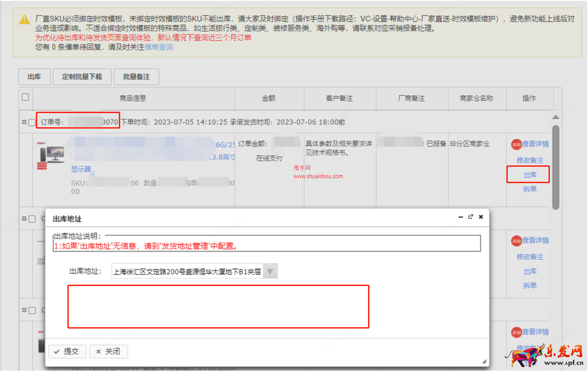Click the red-outlined remark text area
Screen dimensions: 588x372
coord(218,306)
